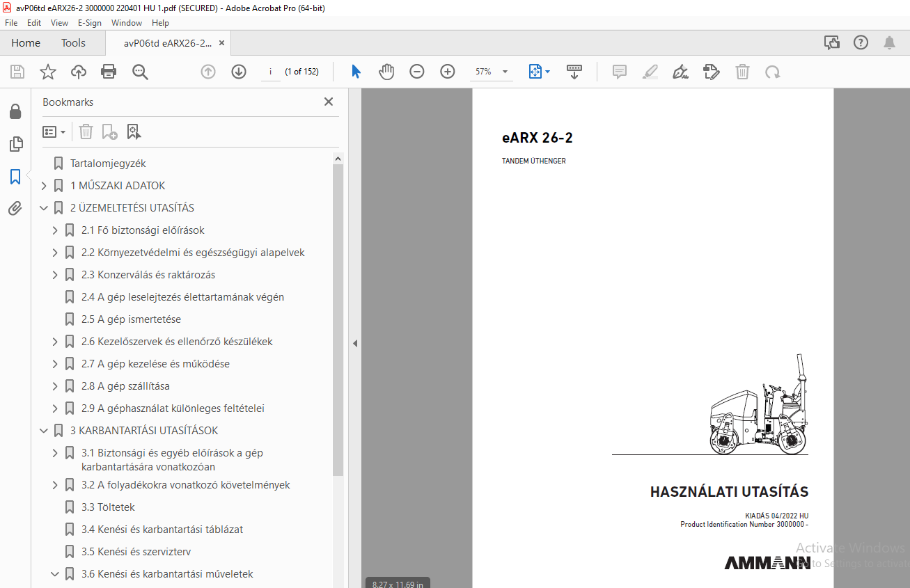This screenshot has height=588, width=910.
Task: Open share/chat icon at top right
Action: [832, 43]
